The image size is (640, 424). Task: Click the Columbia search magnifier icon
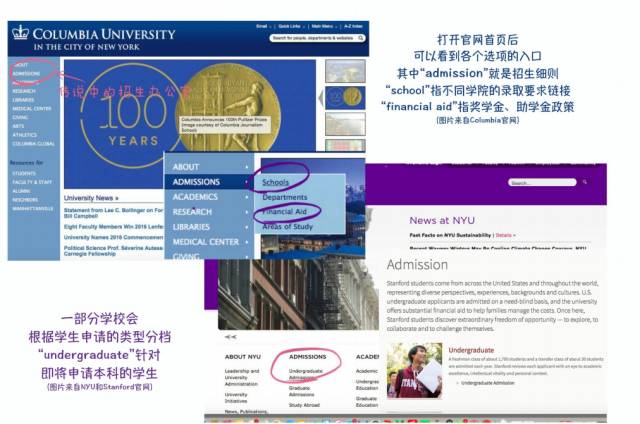tap(361, 38)
